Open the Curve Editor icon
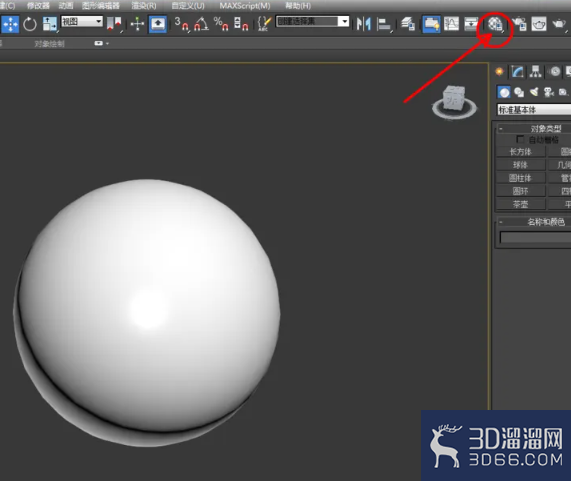571x481 pixels. 451,24
